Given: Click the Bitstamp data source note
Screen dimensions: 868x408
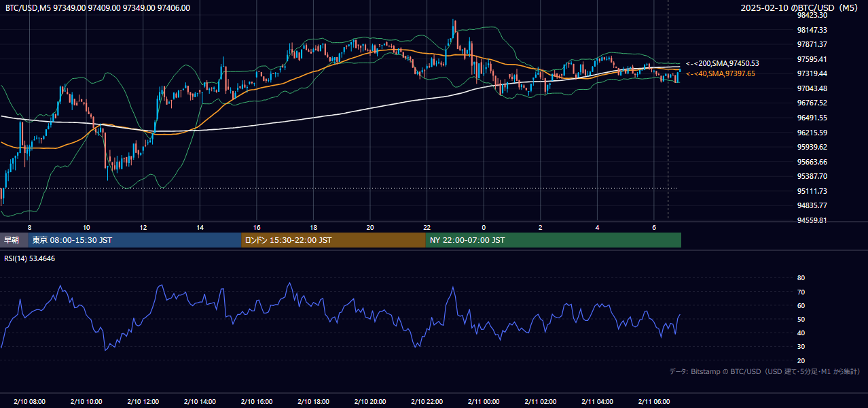Looking at the screenshot, I should pos(765,371).
